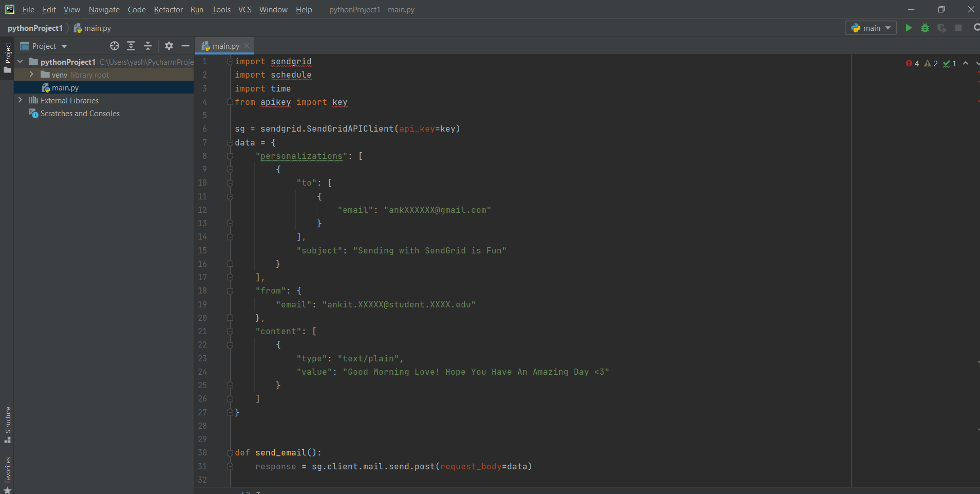Screen dimensions: 980x494
Task: Open the Code menu
Action: tap(137, 10)
